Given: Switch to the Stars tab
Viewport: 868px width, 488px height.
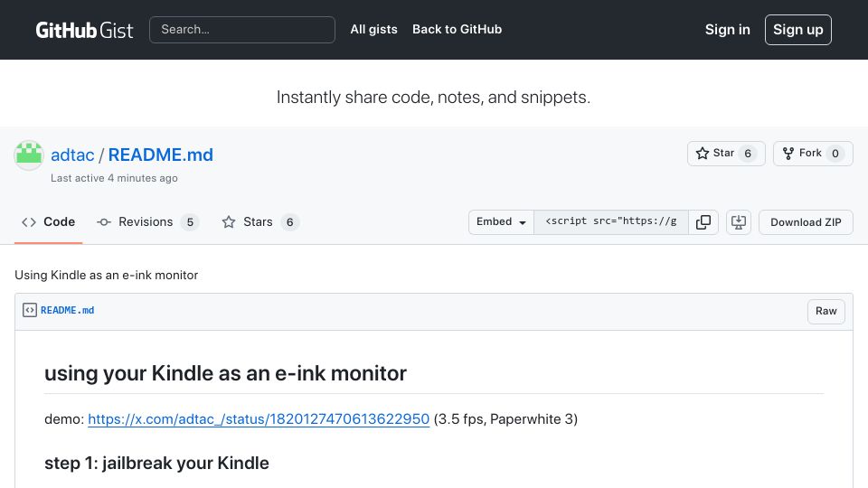Looking at the screenshot, I should tap(260, 222).
